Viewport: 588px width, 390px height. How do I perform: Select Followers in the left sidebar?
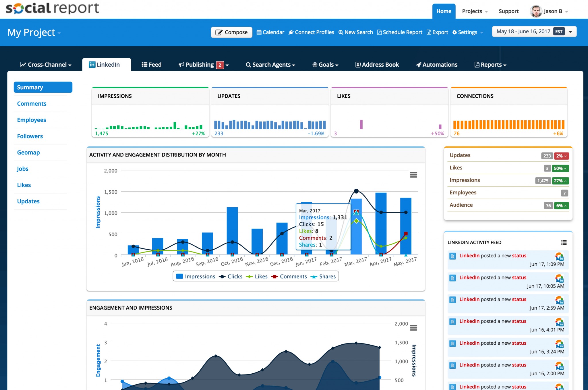pyautogui.click(x=30, y=136)
